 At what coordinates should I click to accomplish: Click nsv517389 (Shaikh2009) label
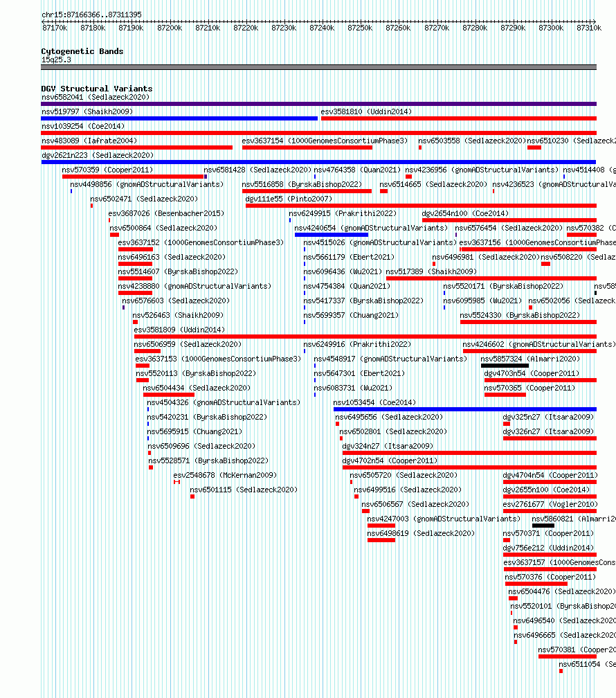coord(431,271)
